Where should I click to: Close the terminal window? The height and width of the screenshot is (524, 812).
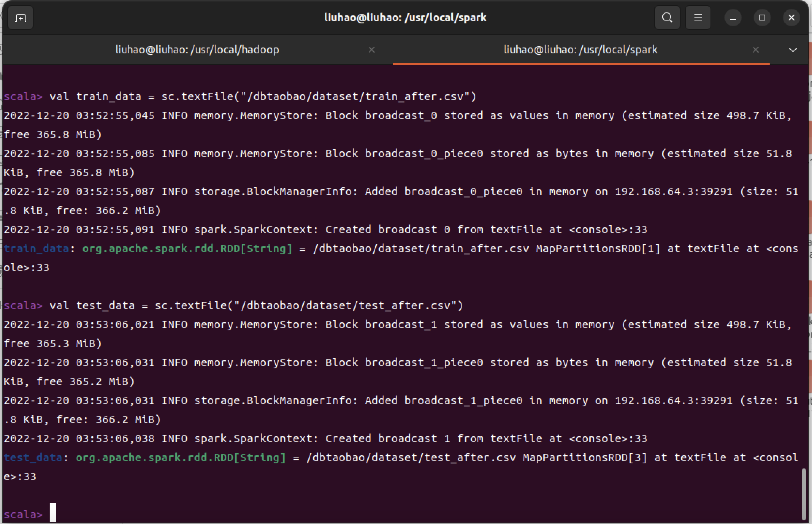pyautogui.click(x=791, y=18)
